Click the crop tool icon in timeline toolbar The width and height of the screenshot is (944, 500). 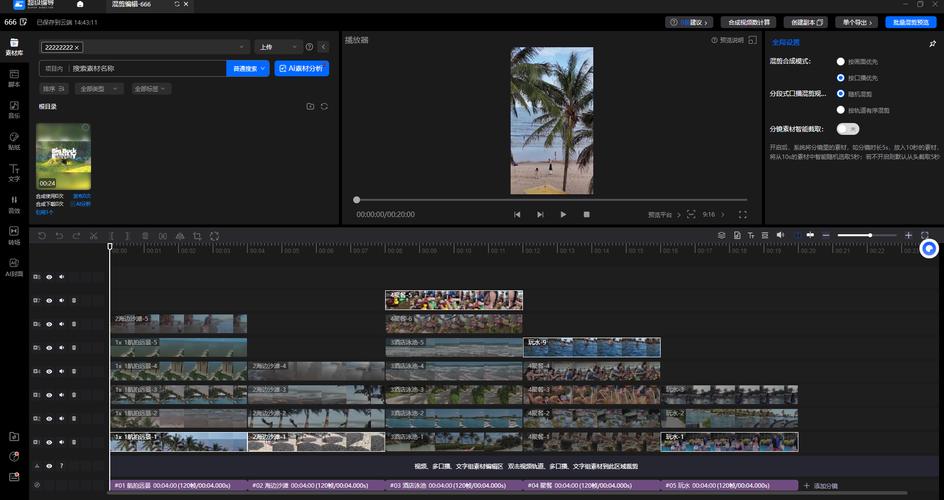click(197, 236)
